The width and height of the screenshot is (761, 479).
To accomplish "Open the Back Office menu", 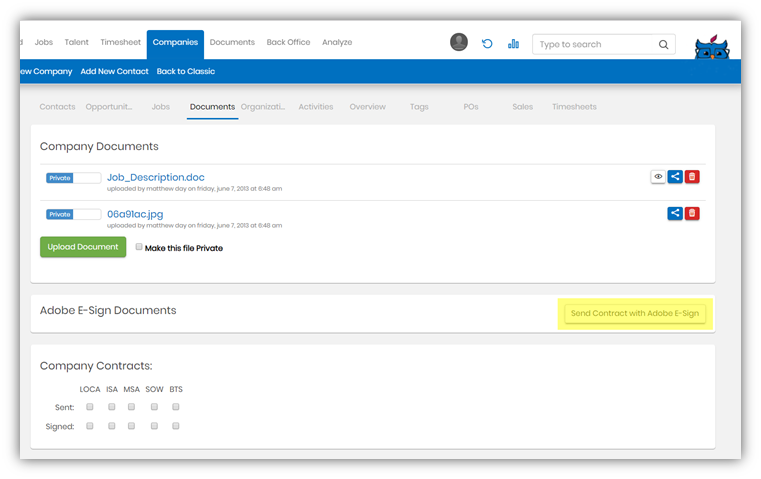I will click(288, 42).
